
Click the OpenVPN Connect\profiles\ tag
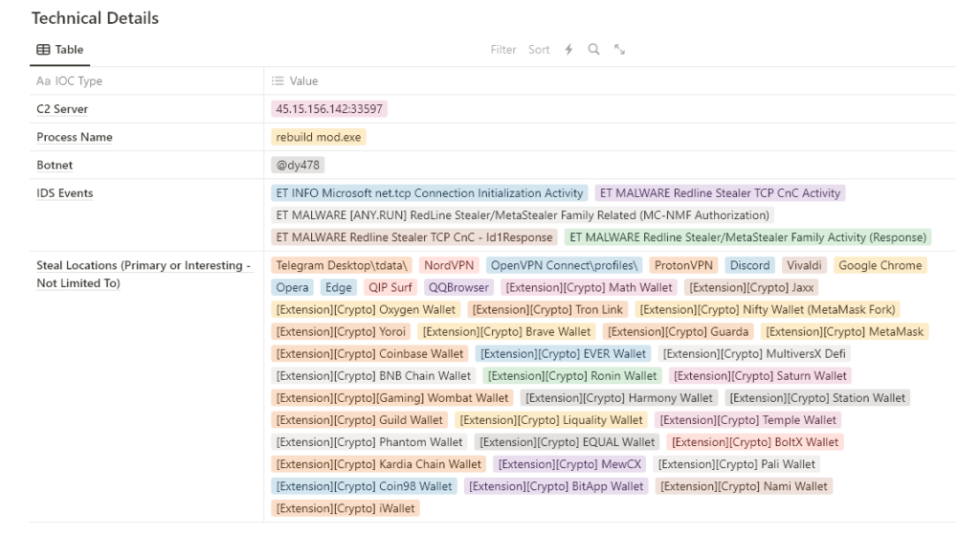(x=565, y=265)
